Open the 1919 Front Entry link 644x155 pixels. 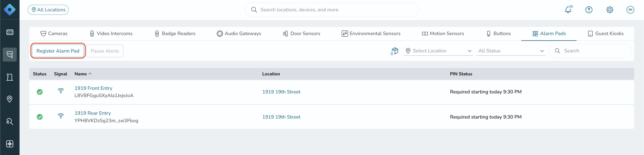93,88
